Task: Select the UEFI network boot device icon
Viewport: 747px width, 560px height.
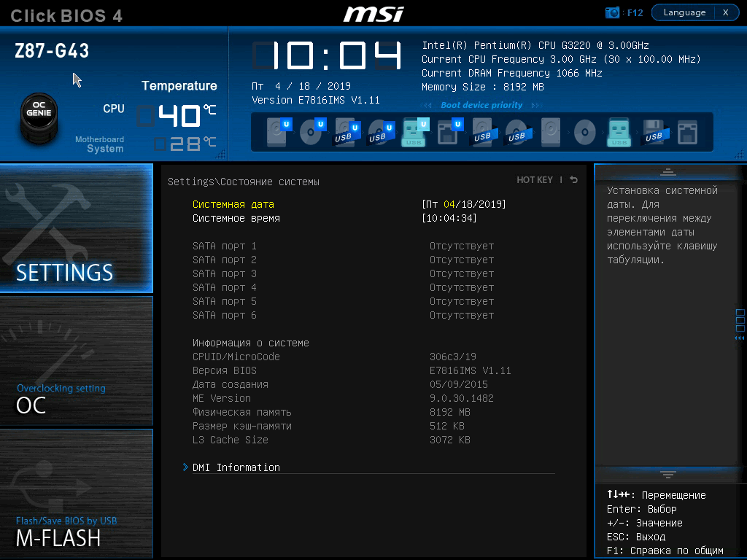Action: 449,132
